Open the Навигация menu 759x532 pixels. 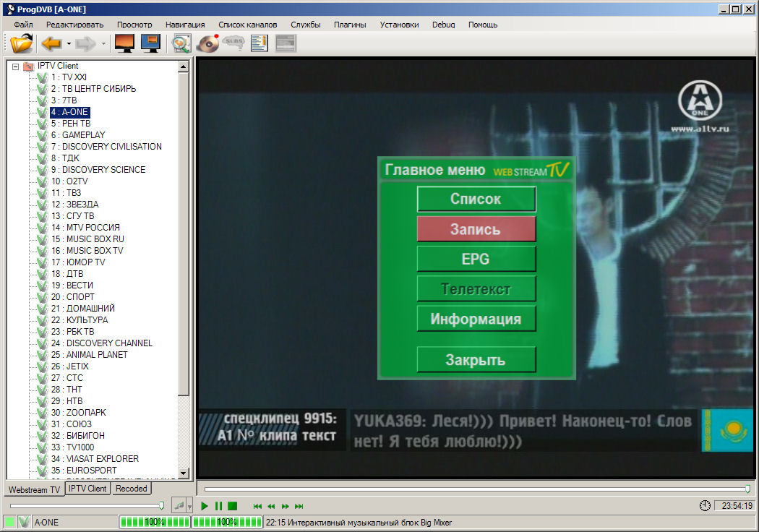(185, 25)
